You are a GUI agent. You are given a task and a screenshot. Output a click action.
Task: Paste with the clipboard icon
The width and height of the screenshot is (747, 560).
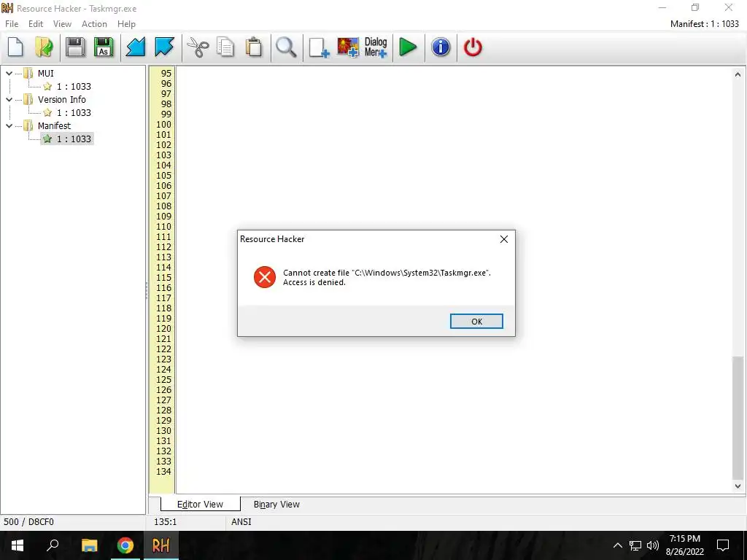tap(254, 47)
